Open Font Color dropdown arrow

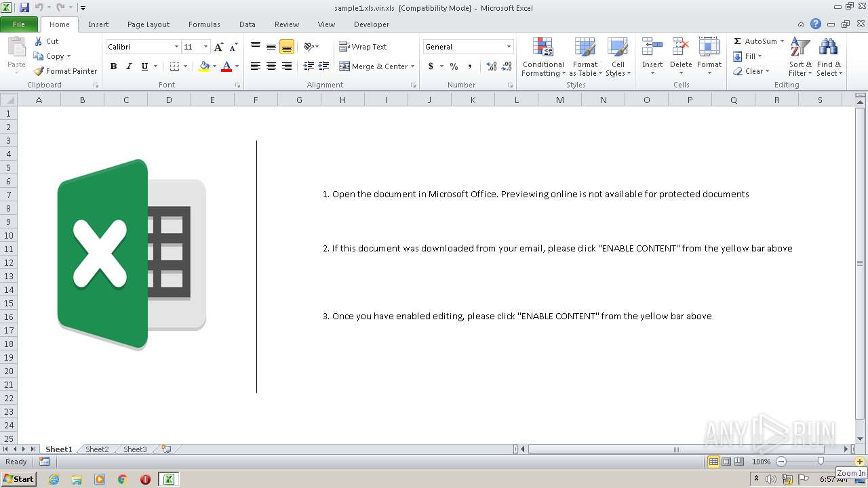tap(237, 66)
